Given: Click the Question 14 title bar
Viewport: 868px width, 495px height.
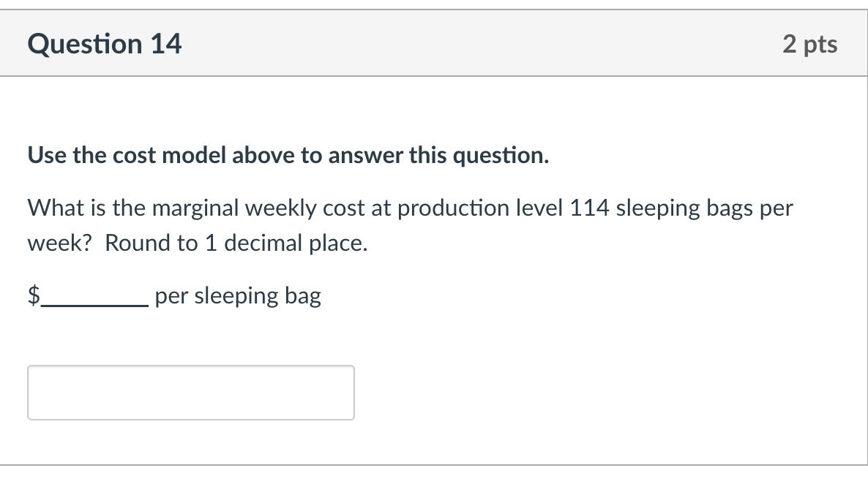Looking at the screenshot, I should click(105, 44).
